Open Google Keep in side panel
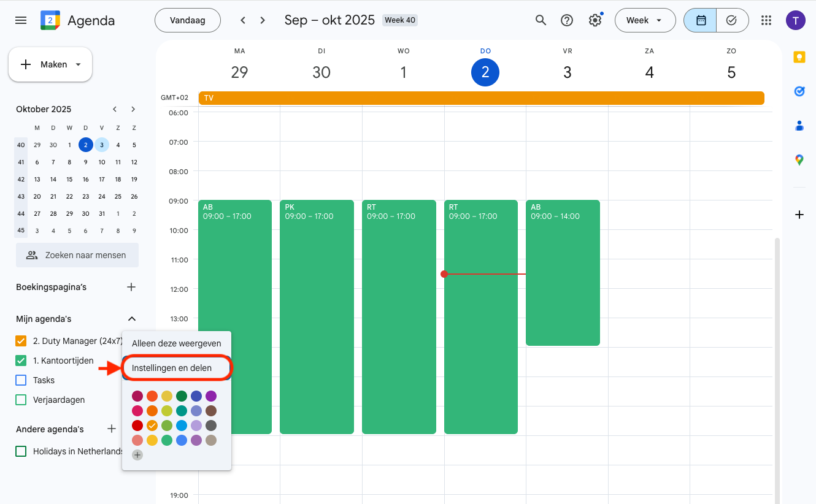 click(x=799, y=57)
